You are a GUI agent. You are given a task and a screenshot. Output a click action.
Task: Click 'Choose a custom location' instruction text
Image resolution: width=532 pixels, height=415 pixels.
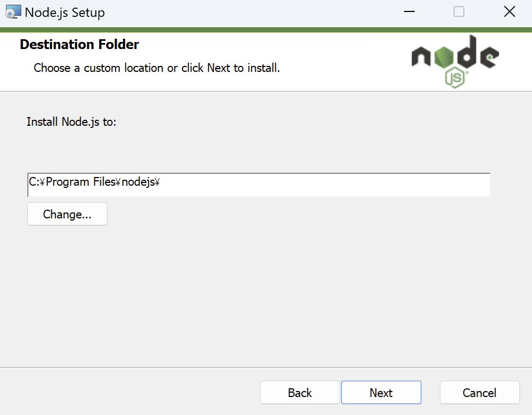[x=157, y=68]
